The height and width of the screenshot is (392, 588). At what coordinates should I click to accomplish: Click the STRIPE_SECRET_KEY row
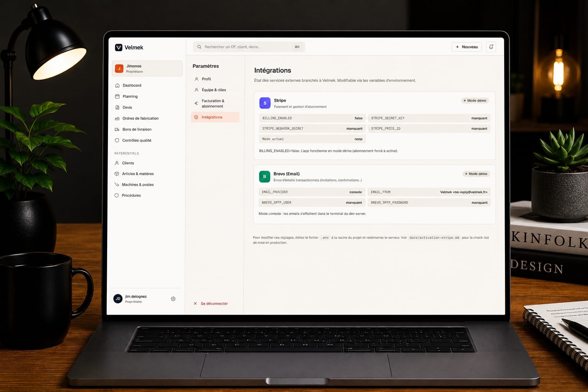429,118
